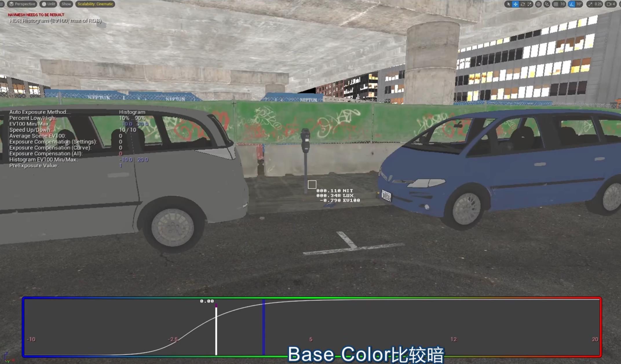This screenshot has height=364, width=621.
Task: Click the '000.110 NIT' readout
Action: coord(335,191)
